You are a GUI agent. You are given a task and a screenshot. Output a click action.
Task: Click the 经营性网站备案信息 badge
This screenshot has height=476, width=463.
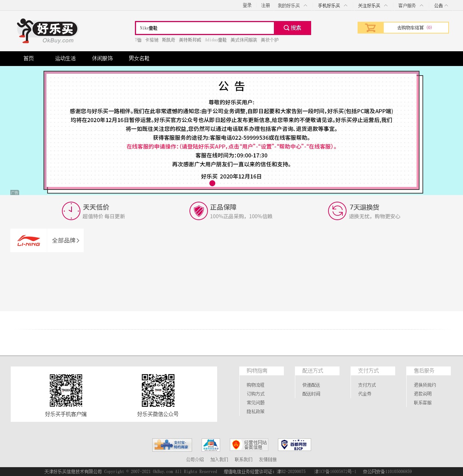pyautogui.click(x=249, y=445)
